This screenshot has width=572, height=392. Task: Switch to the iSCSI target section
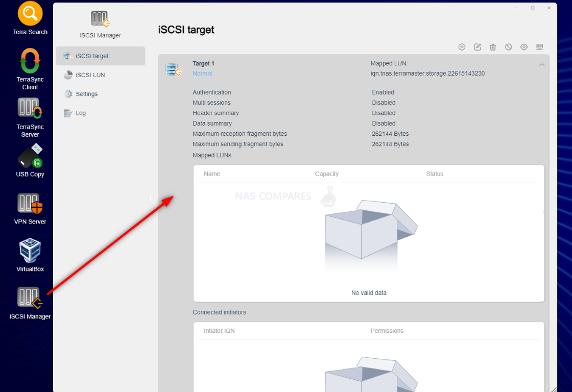100,56
